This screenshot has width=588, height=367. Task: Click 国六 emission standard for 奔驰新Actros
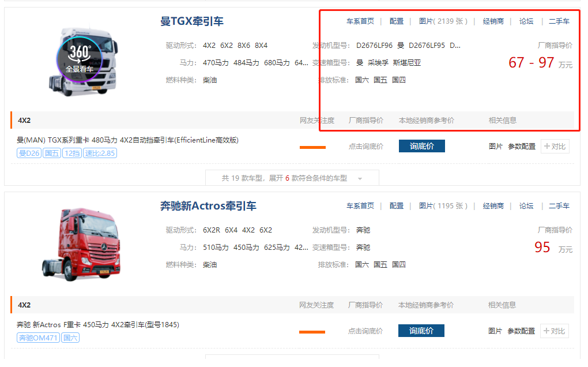[362, 265]
